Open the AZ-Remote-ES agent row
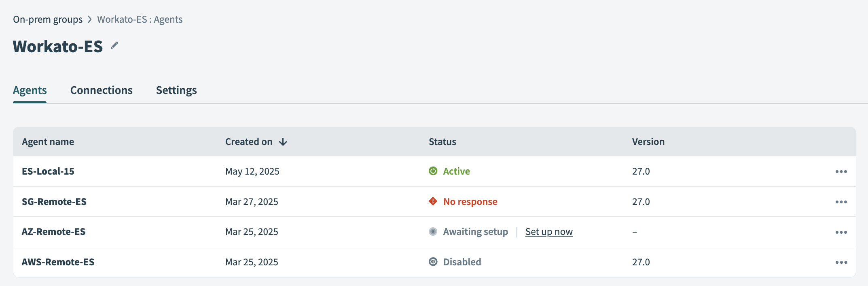This screenshot has height=286, width=868. pyautogui.click(x=54, y=232)
